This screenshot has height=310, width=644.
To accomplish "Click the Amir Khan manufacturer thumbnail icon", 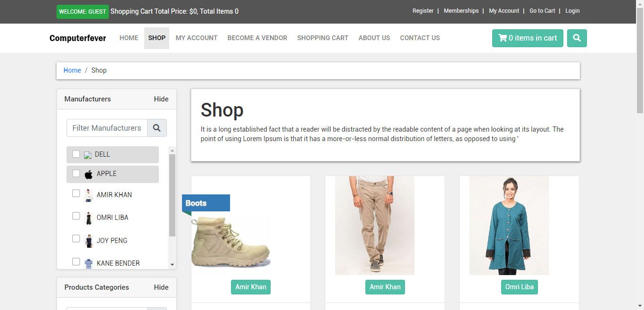I will pos(89,195).
